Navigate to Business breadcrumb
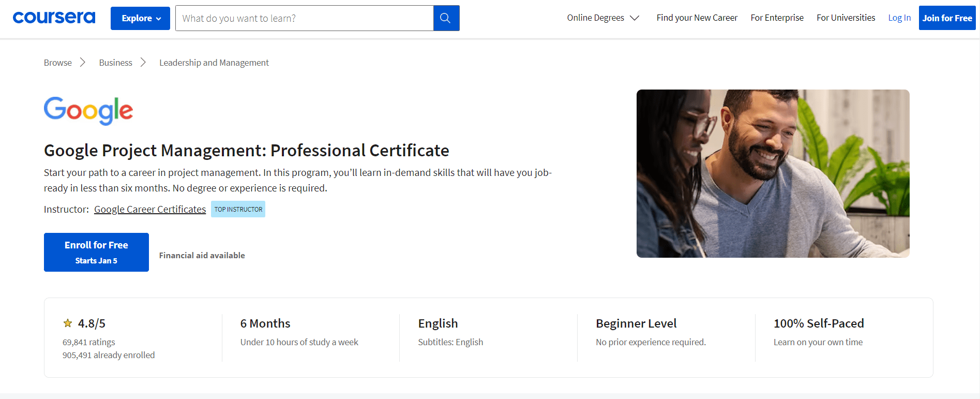The height and width of the screenshot is (399, 980). (x=116, y=63)
